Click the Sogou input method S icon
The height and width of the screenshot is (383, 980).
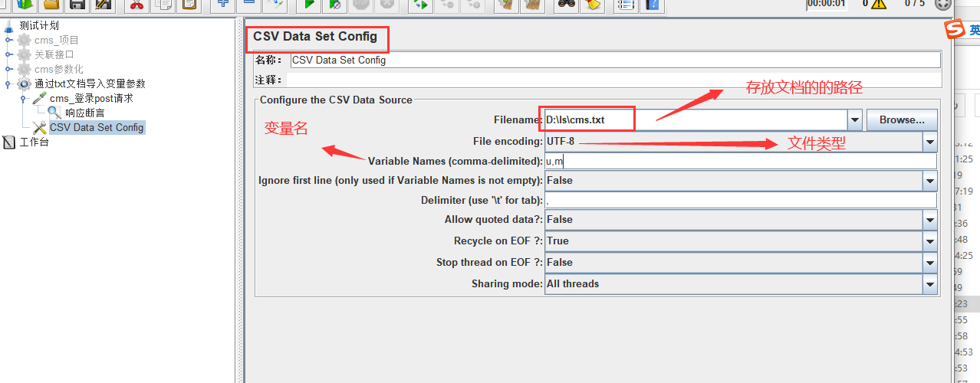953,30
